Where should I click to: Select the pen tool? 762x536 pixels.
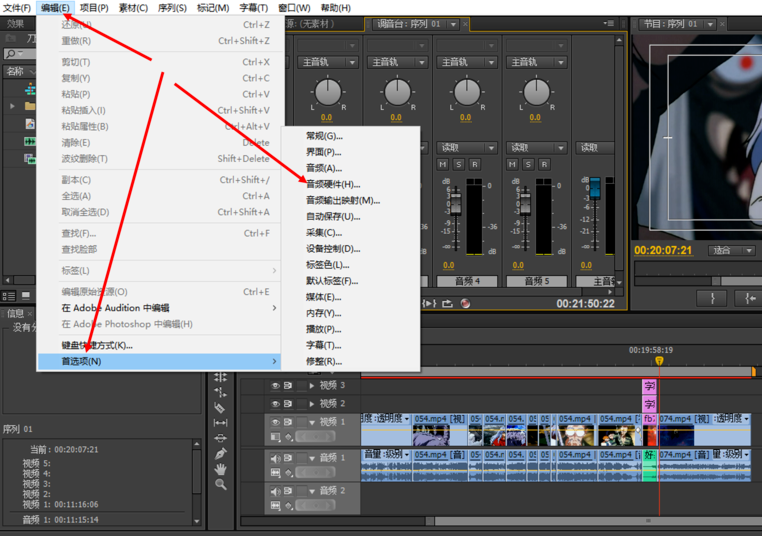220,453
